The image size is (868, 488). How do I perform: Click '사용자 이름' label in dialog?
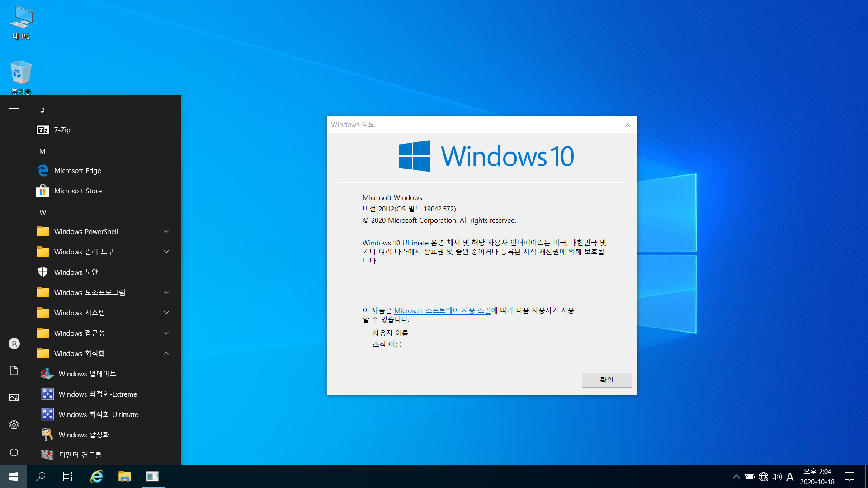[390, 333]
